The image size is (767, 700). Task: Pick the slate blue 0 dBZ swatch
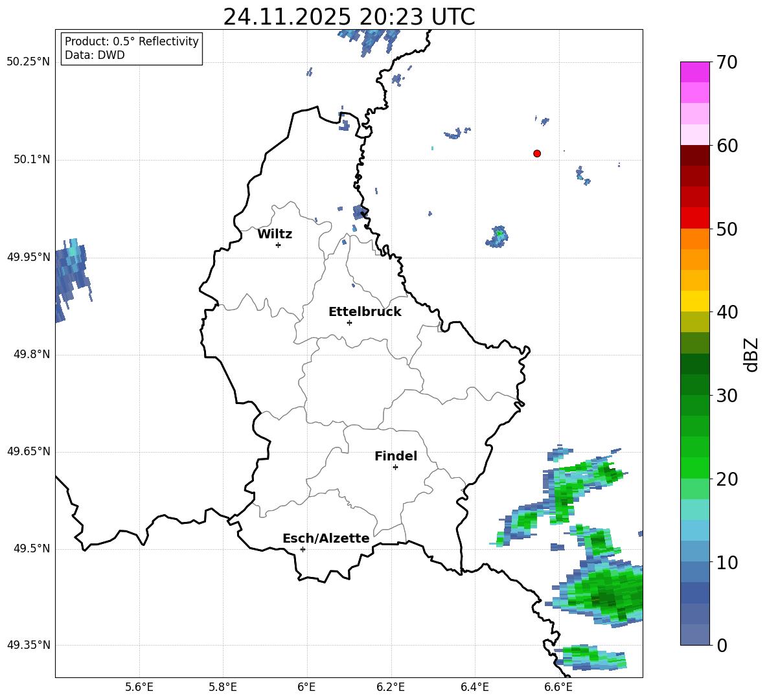click(694, 635)
